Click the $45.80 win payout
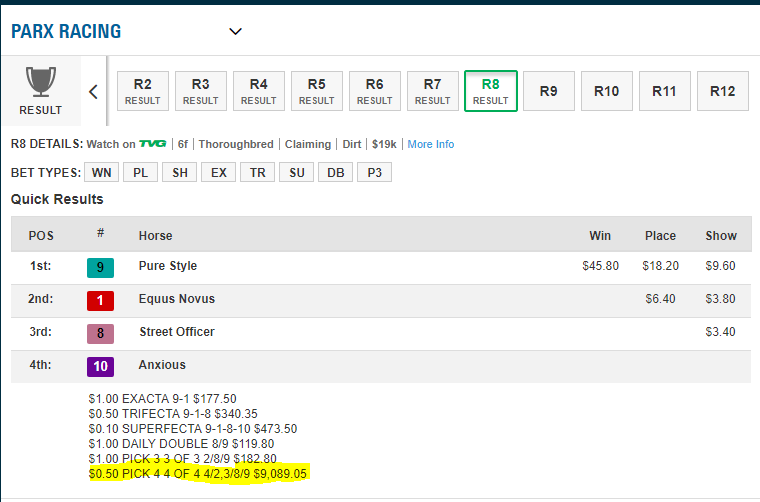The height and width of the screenshot is (502, 760). (601, 266)
